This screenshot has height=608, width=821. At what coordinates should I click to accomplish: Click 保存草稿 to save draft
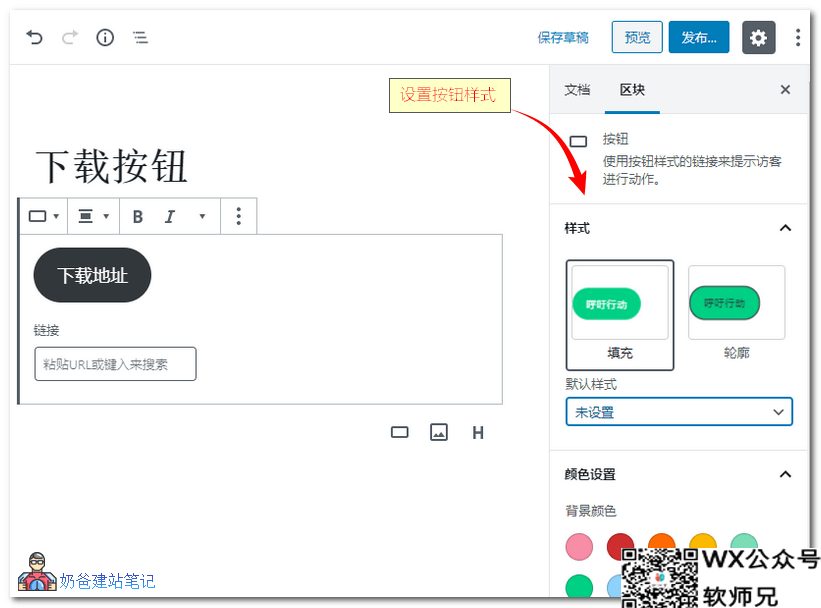[x=563, y=38]
